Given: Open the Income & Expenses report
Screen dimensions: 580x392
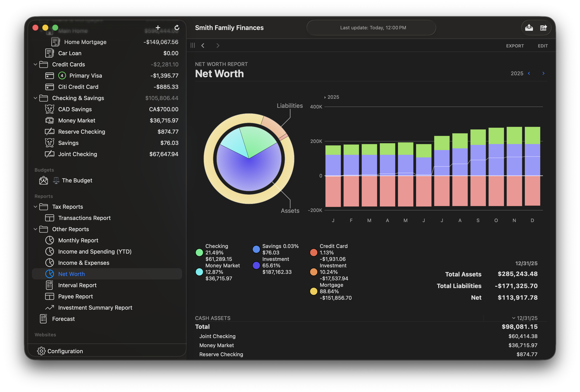Looking at the screenshot, I should coord(107,263).
